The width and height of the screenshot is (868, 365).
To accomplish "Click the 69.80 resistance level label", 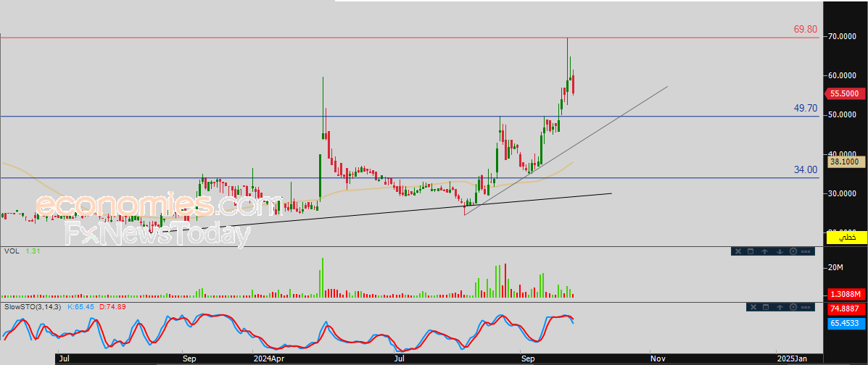I will click(806, 29).
